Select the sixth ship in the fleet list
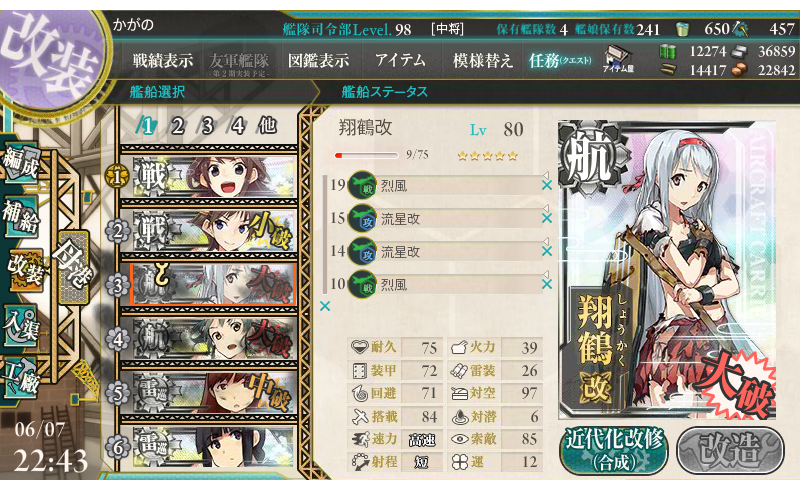This screenshot has height=480, width=800. click(x=209, y=447)
